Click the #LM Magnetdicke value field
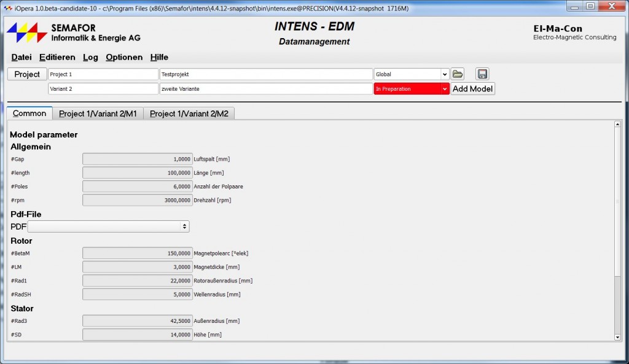Image resolution: width=629 pixels, height=364 pixels. click(x=138, y=267)
